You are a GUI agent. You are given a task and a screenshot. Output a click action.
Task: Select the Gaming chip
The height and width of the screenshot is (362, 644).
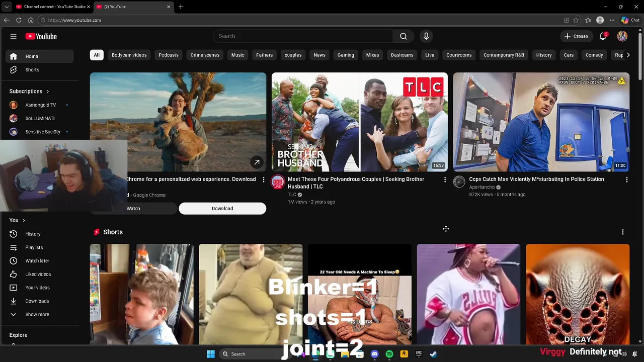[x=346, y=55]
